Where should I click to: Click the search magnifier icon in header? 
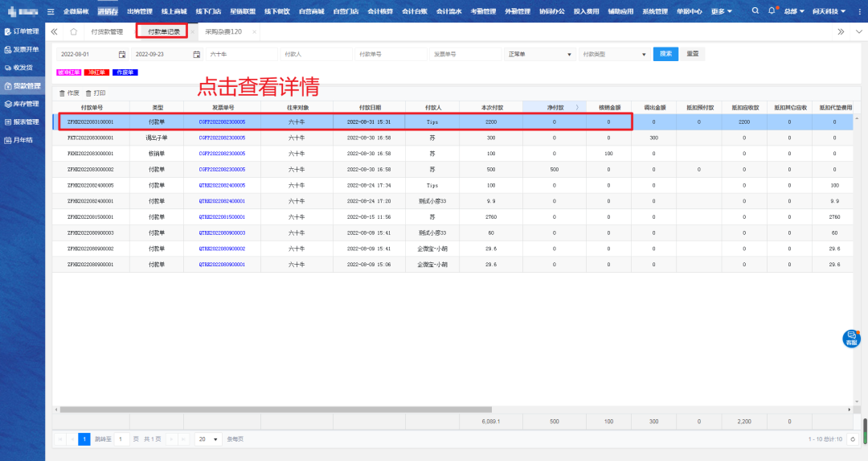[755, 11]
